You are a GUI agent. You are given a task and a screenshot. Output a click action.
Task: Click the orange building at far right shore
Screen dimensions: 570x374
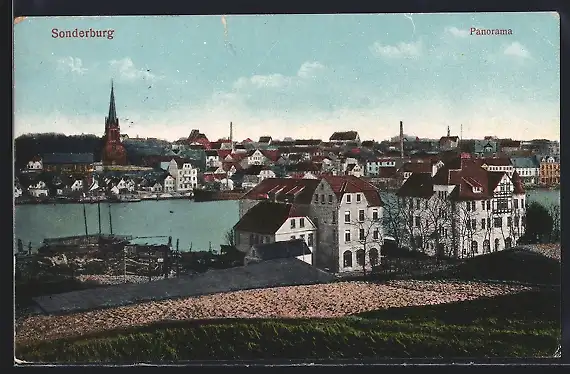point(549,171)
